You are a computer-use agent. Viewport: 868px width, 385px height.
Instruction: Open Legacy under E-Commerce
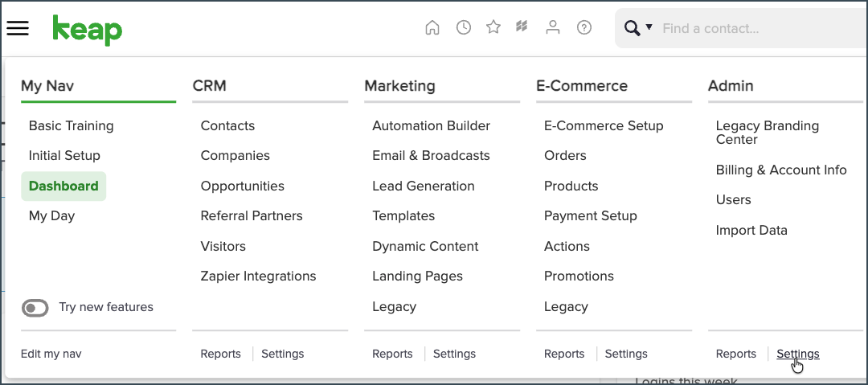(566, 307)
